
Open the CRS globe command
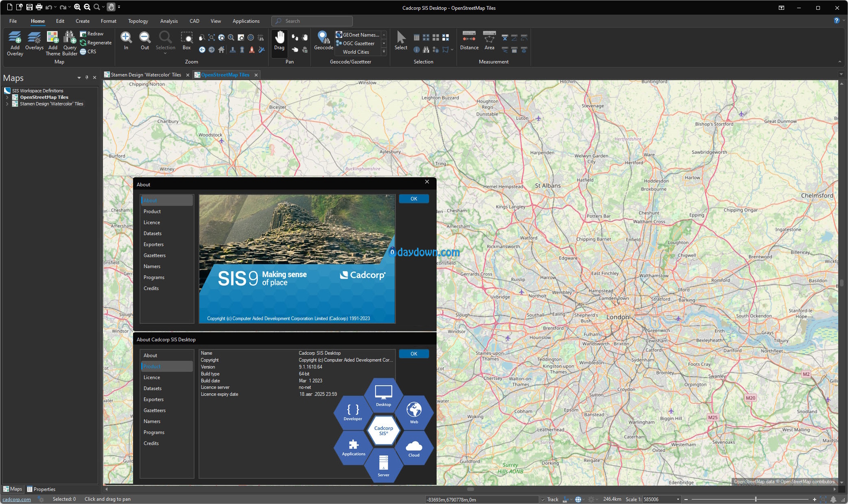tap(88, 52)
